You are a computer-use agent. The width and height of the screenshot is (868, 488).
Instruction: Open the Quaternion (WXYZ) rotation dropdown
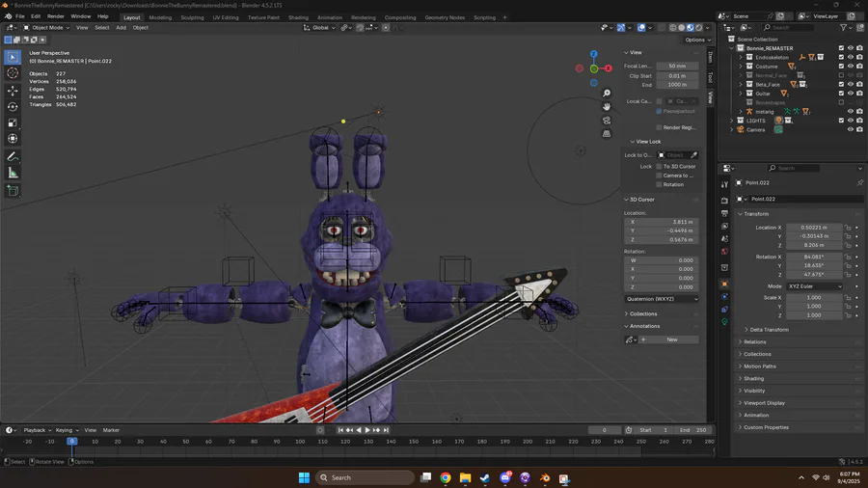pyautogui.click(x=662, y=299)
